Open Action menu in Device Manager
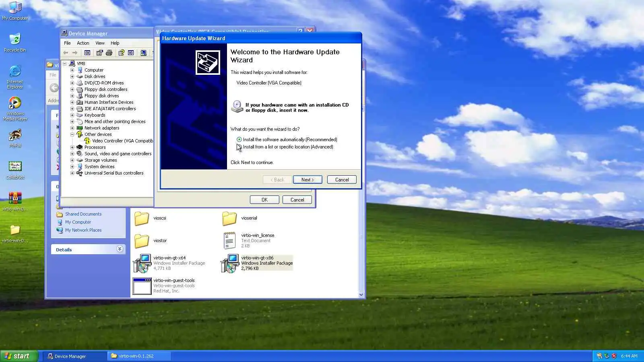The width and height of the screenshot is (644, 362). pos(83,43)
